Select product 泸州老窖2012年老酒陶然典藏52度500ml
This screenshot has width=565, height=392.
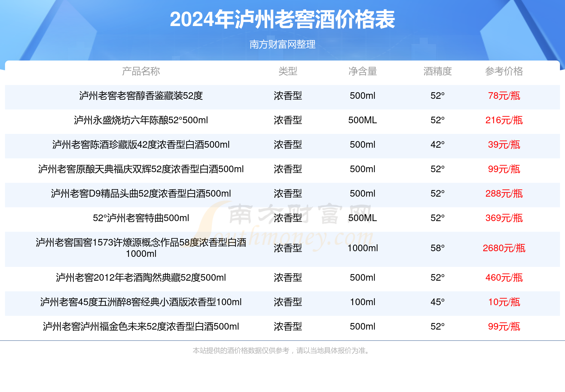[141, 278]
